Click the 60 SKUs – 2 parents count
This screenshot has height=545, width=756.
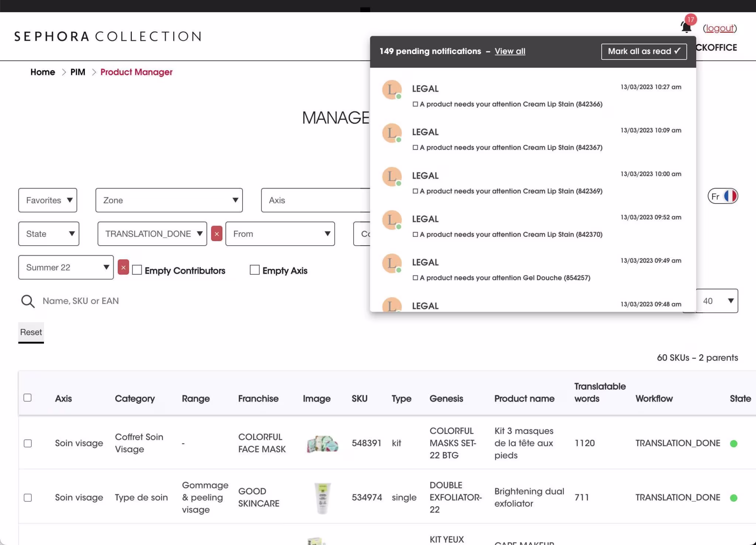(x=697, y=357)
